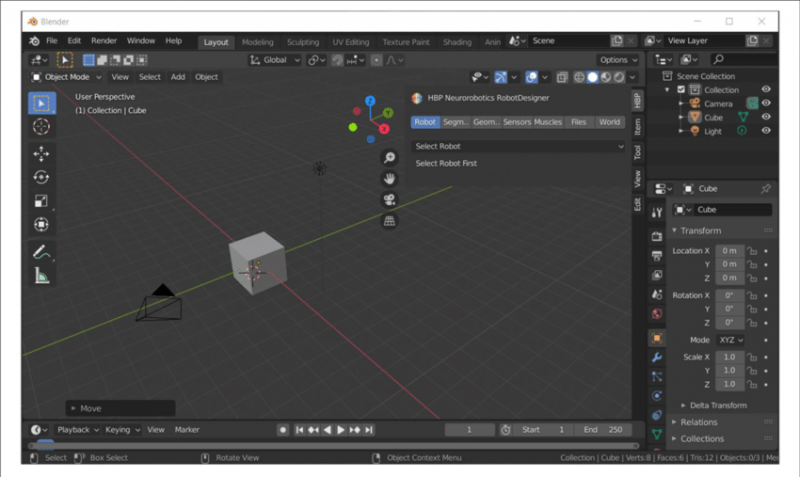
Task: Click the Zoom view magnifier icon
Action: (389, 158)
